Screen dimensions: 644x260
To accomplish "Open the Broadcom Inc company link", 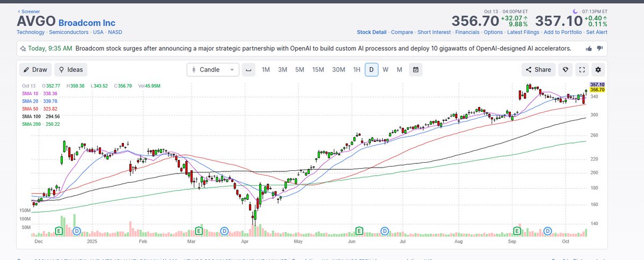I will click(86, 23).
